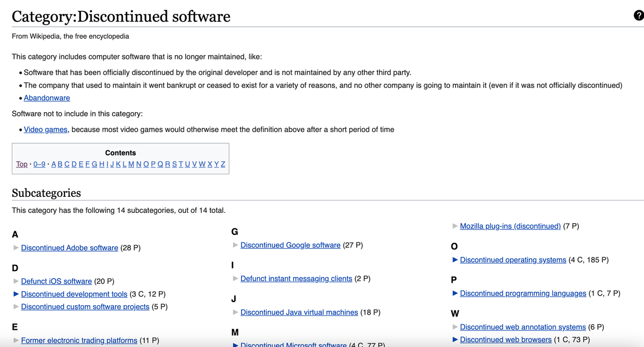Visit Defunct instant messaging clients link
This screenshot has height=347, width=644.
click(296, 278)
